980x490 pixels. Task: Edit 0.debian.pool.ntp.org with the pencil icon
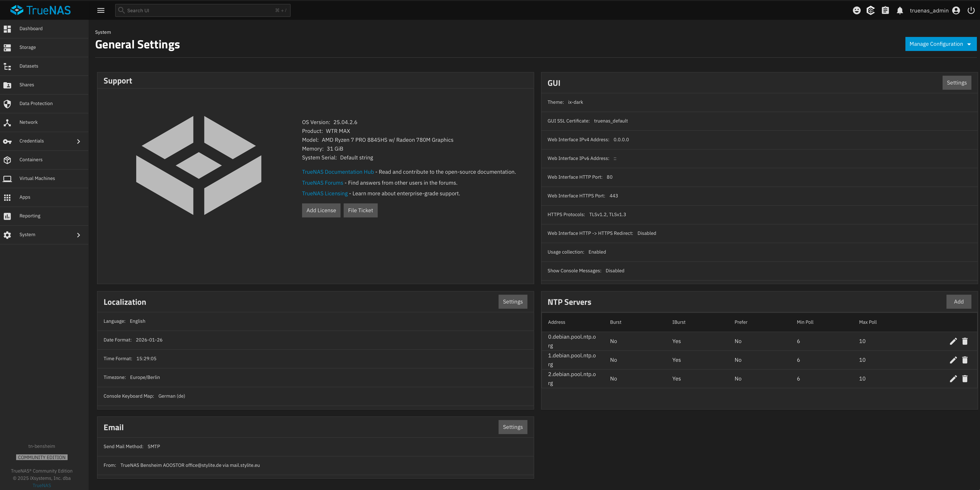pyautogui.click(x=953, y=341)
